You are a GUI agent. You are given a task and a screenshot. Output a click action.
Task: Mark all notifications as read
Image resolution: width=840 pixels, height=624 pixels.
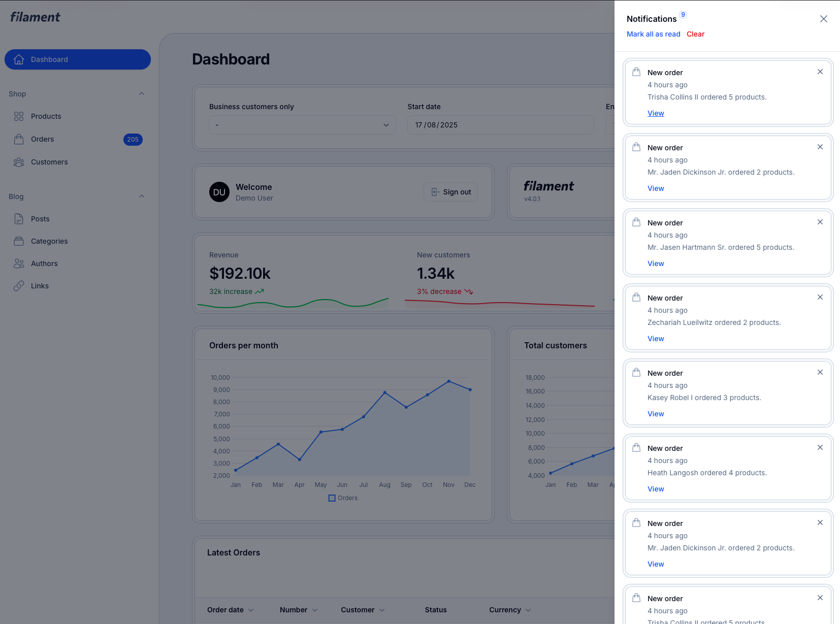click(x=653, y=34)
